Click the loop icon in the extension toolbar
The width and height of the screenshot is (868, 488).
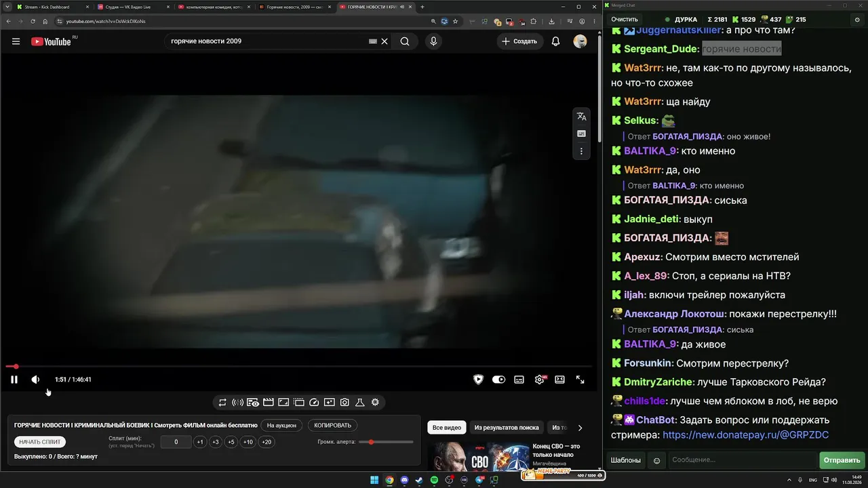[222, 403]
